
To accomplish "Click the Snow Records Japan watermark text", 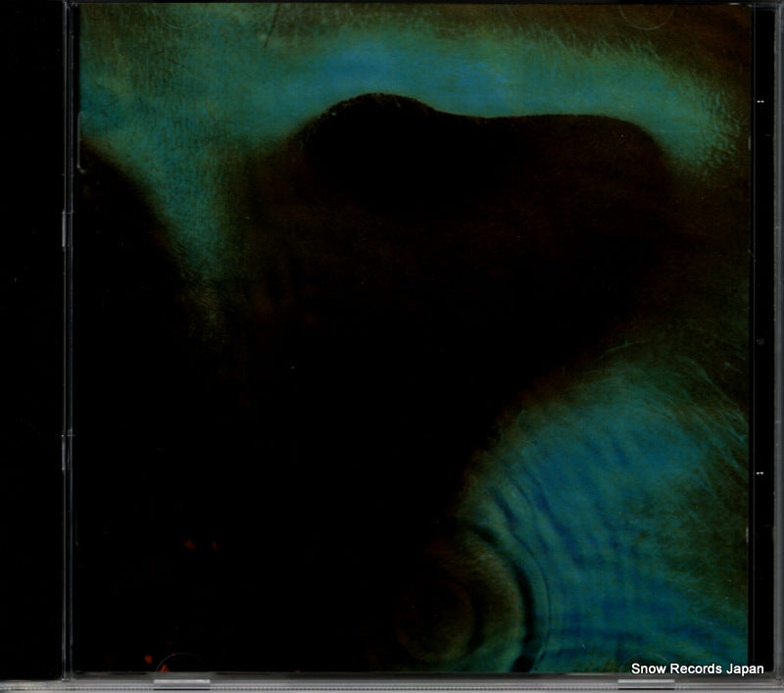I will (696, 669).
